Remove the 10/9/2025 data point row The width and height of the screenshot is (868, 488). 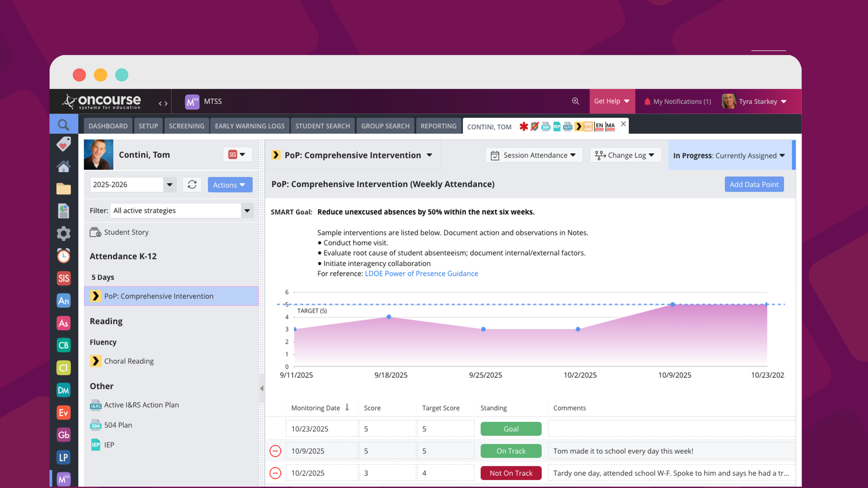275,451
